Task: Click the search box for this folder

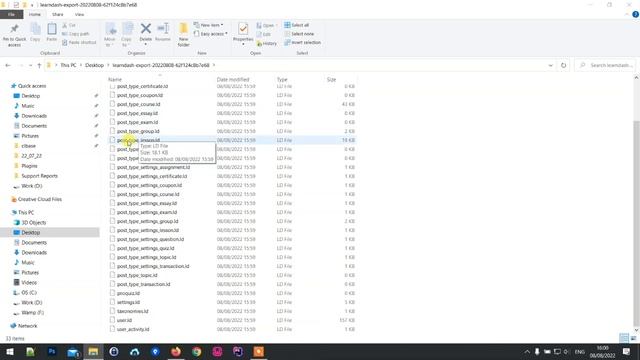Action: point(605,65)
